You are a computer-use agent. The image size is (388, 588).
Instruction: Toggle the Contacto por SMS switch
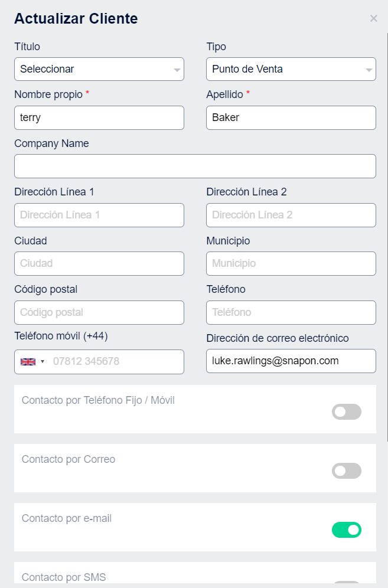tap(347, 584)
